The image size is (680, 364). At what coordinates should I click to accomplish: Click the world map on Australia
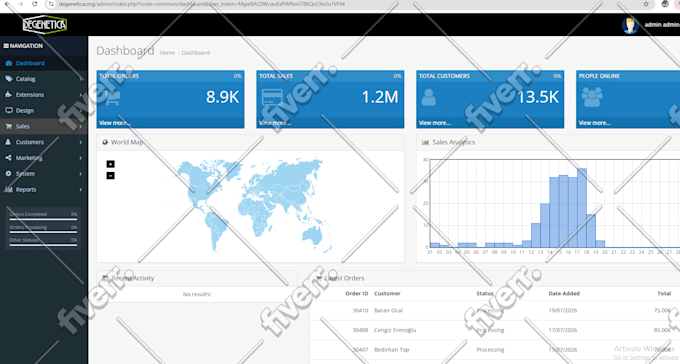tap(312, 236)
